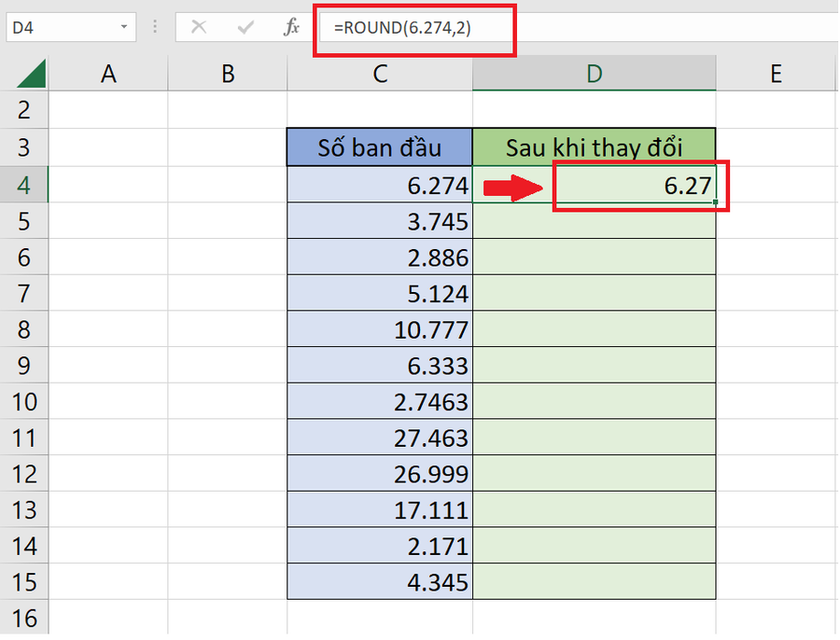The image size is (840, 640).
Task: Select row 5 header
Action: 23,221
